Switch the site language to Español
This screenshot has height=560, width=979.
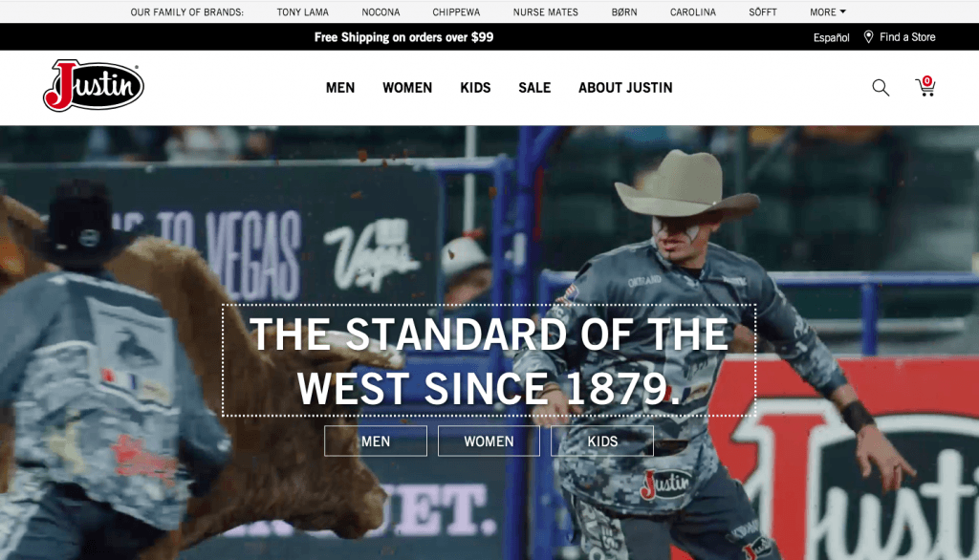point(831,37)
